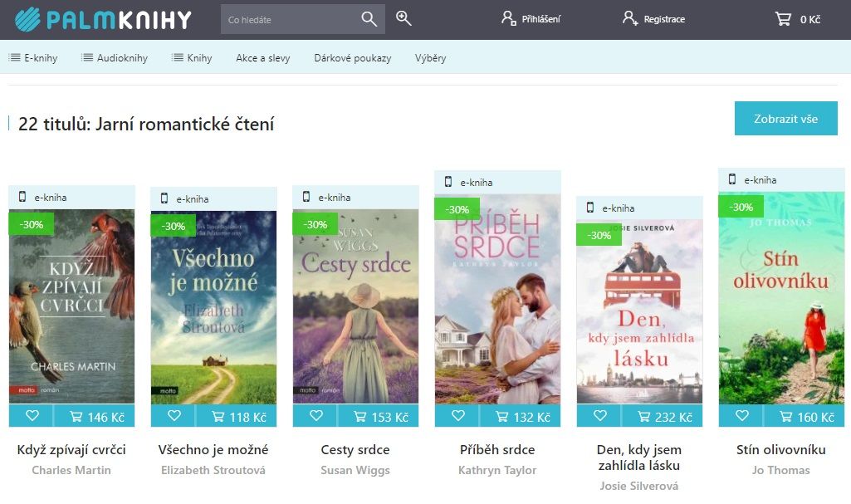Add Když zpívají cvrčci to favorites
The image size is (851, 504).
tap(32, 416)
